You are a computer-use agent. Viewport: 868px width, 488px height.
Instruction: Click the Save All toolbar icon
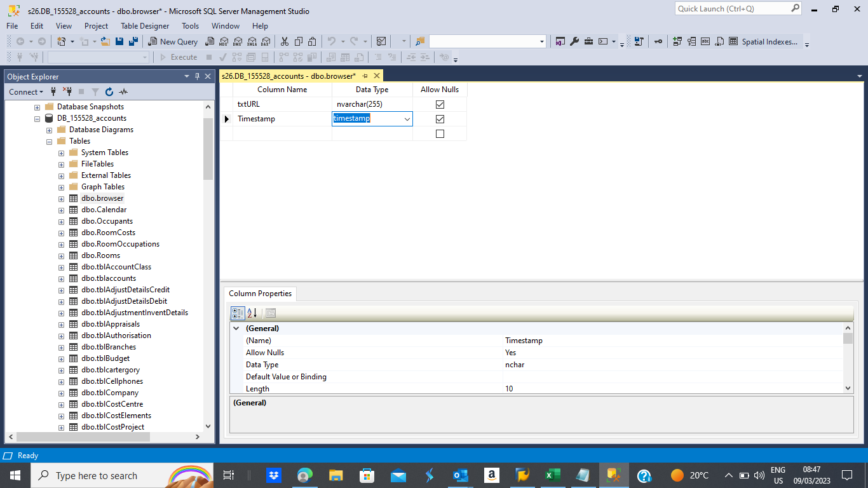click(133, 41)
